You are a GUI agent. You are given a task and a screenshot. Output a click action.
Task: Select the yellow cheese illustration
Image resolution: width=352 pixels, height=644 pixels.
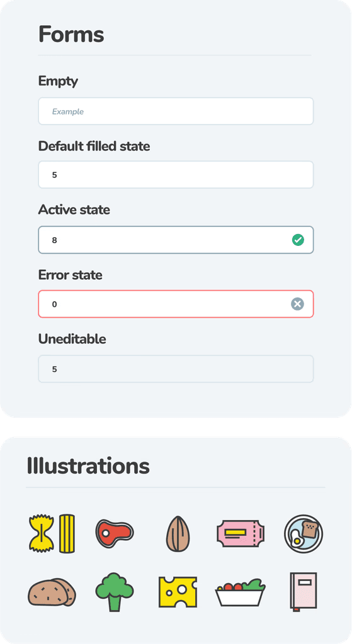pyautogui.click(x=178, y=592)
